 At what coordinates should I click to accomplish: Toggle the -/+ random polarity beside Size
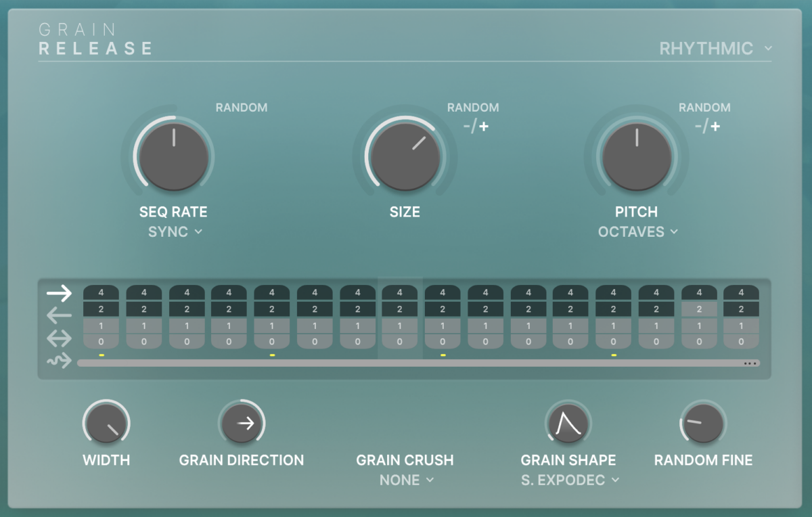tap(476, 125)
